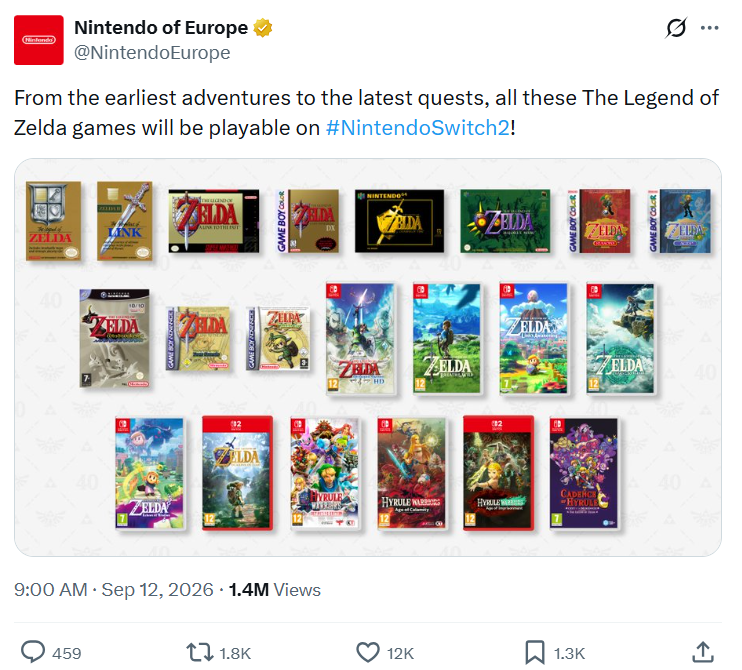Open the GameCube Wind Waker box art
This screenshot has width=742, height=670.
click(x=115, y=338)
